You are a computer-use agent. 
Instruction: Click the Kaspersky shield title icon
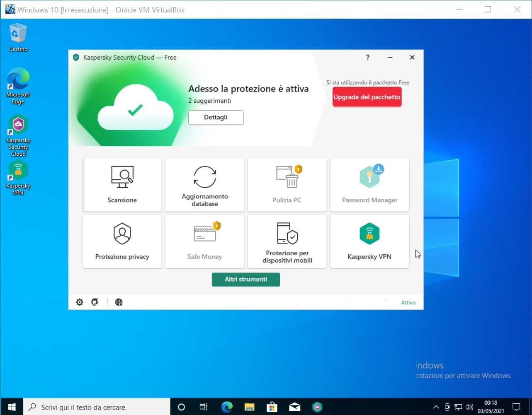[x=76, y=58]
